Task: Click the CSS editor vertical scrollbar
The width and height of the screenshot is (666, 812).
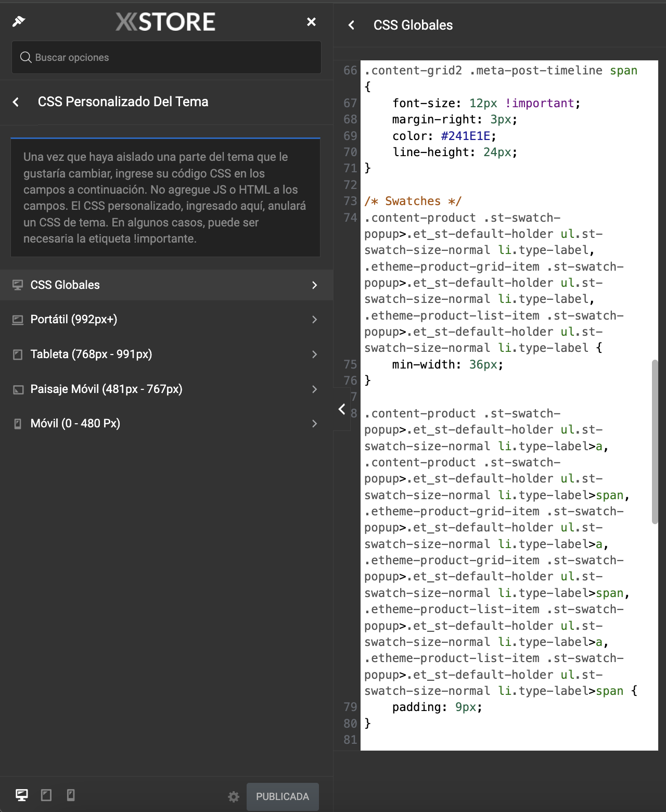Action: point(655,441)
